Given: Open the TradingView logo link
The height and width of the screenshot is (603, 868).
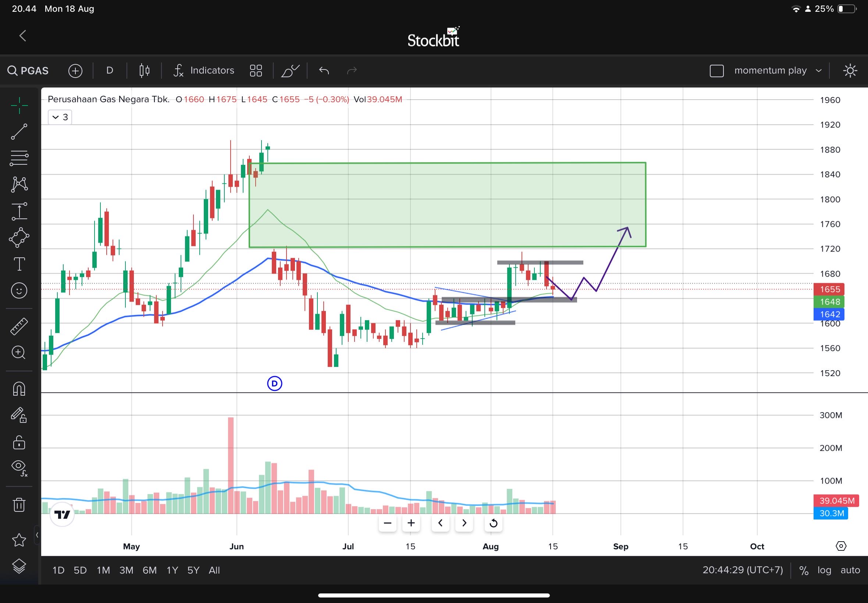Looking at the screenshot, I should click(x=63, y=515).
